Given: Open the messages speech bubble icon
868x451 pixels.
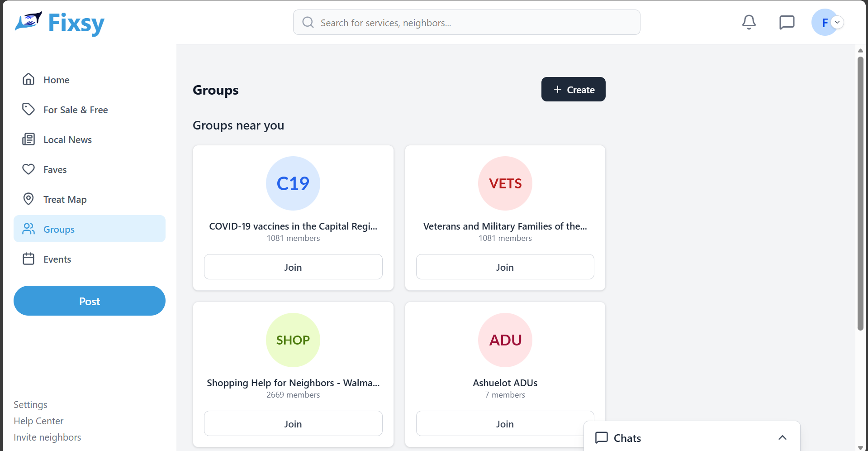Looking at the screenshot, I should (787, 22).
